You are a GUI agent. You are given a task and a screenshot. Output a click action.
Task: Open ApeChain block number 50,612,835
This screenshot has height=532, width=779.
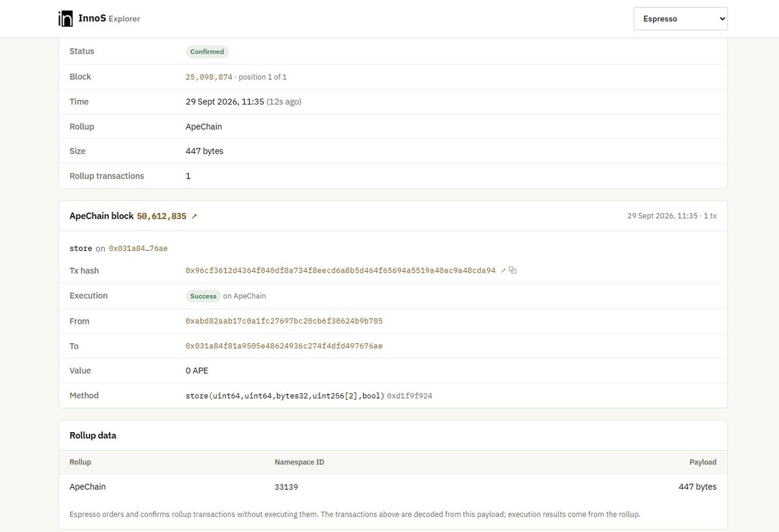click(x=162, y=216)
